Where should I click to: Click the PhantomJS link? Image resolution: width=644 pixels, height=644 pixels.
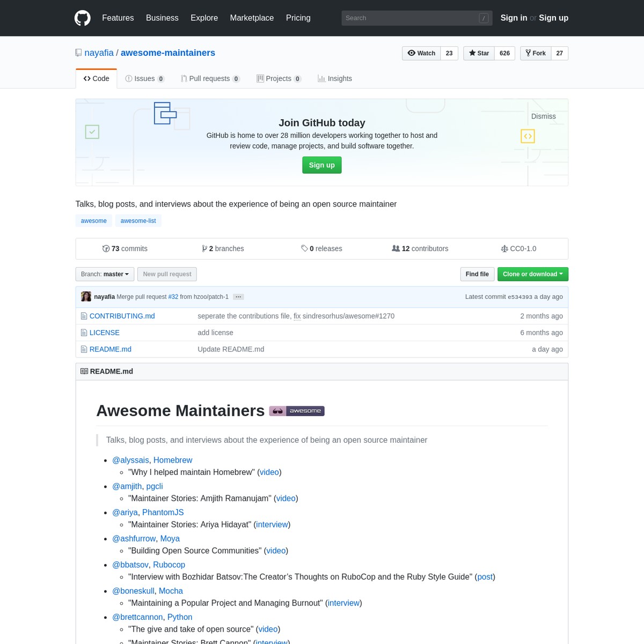pyautogui.click(x=163, y=513)
